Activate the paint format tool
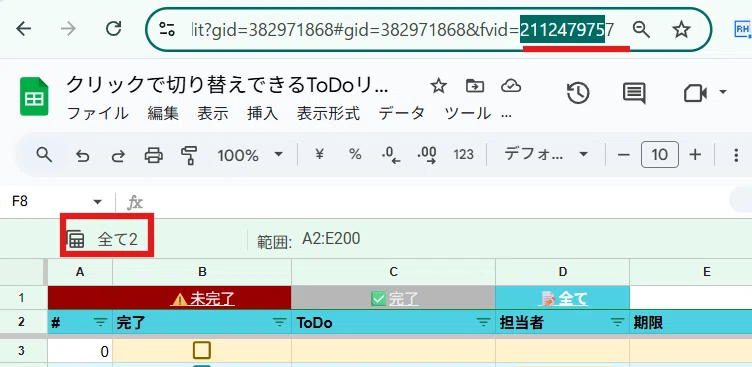Screen dimensions: 752x367 pyautogui.click(x=189, y=155)
